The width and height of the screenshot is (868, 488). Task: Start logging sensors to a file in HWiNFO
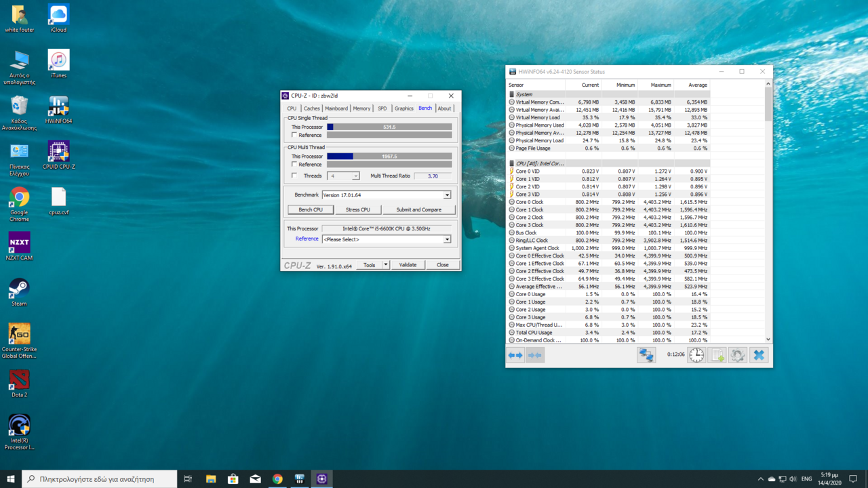(717, 355)
